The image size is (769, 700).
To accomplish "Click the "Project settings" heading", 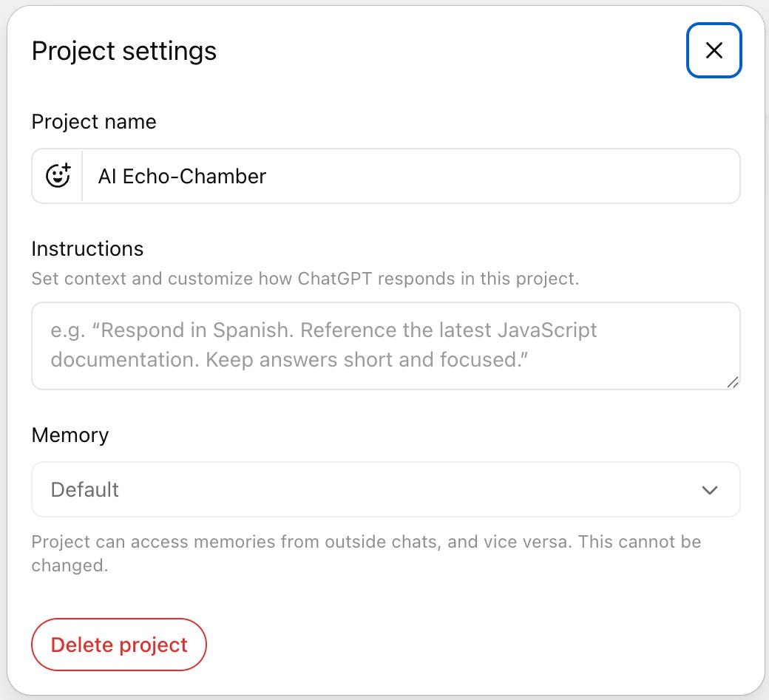I will (x=124, y=51).
